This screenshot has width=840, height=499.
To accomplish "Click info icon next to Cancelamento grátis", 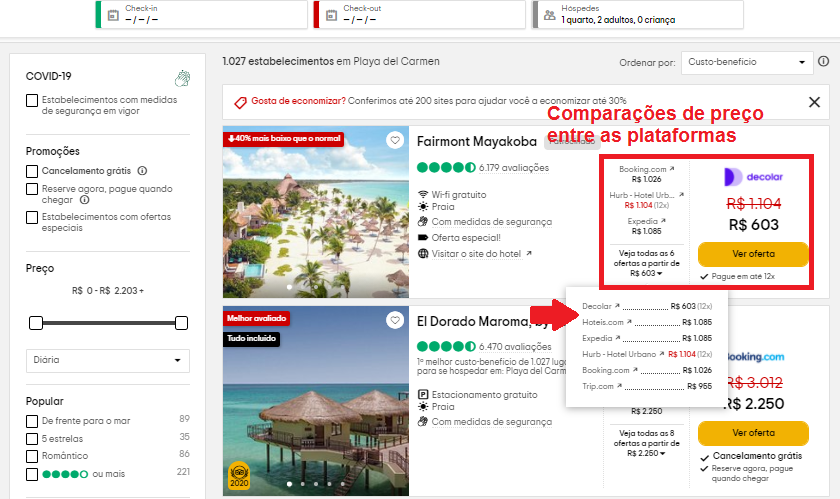I will click(142, 170).
